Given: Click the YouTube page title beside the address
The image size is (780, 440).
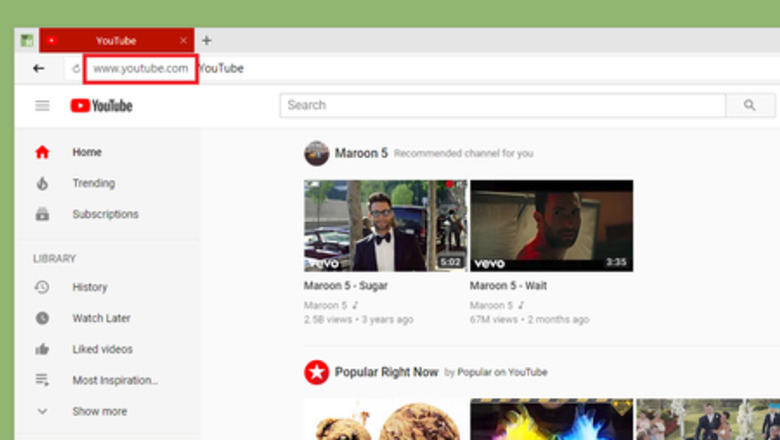Looking at the screenshot, I should tap(221, 69).
